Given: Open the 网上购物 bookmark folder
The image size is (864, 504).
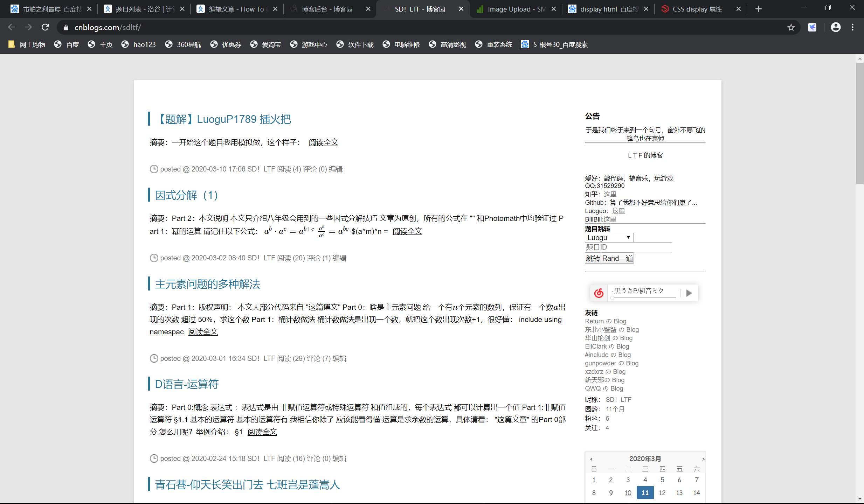Looking at the screenshot, I should pos(27,44).
